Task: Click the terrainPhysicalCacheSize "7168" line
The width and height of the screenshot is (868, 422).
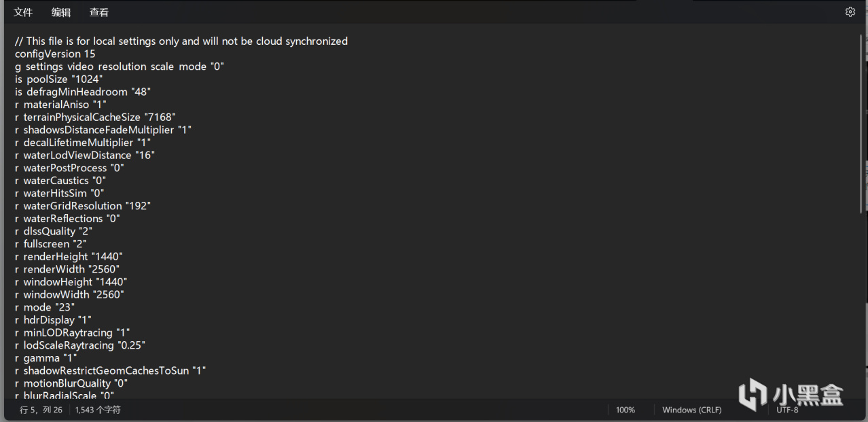Action: pos(95,117)
